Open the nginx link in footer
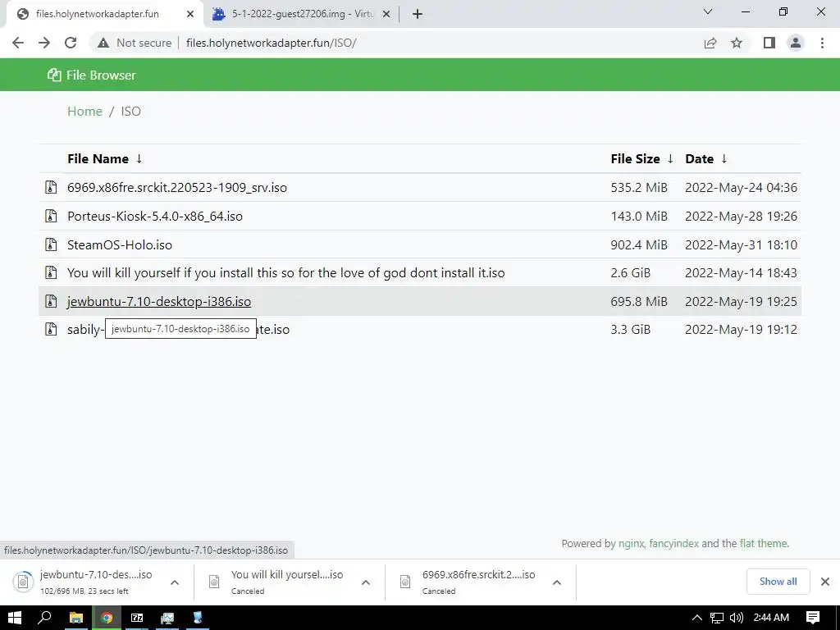The image size is (840, 630). pyautogui.click(x=631, y=543)
